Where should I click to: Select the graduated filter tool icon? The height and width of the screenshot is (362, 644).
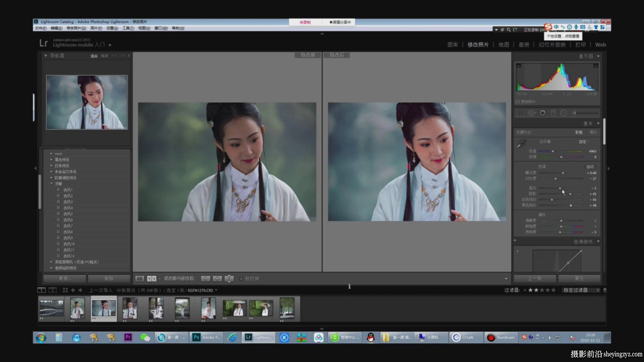pos(553,113)
